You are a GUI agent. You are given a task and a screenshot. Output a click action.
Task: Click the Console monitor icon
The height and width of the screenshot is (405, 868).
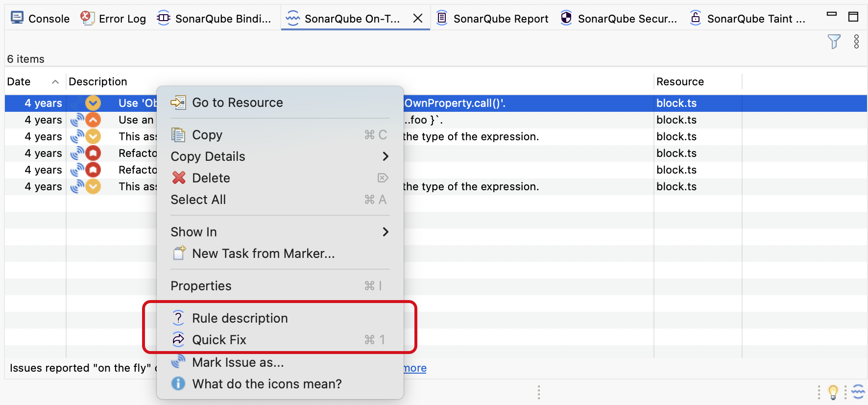[17, 18]
